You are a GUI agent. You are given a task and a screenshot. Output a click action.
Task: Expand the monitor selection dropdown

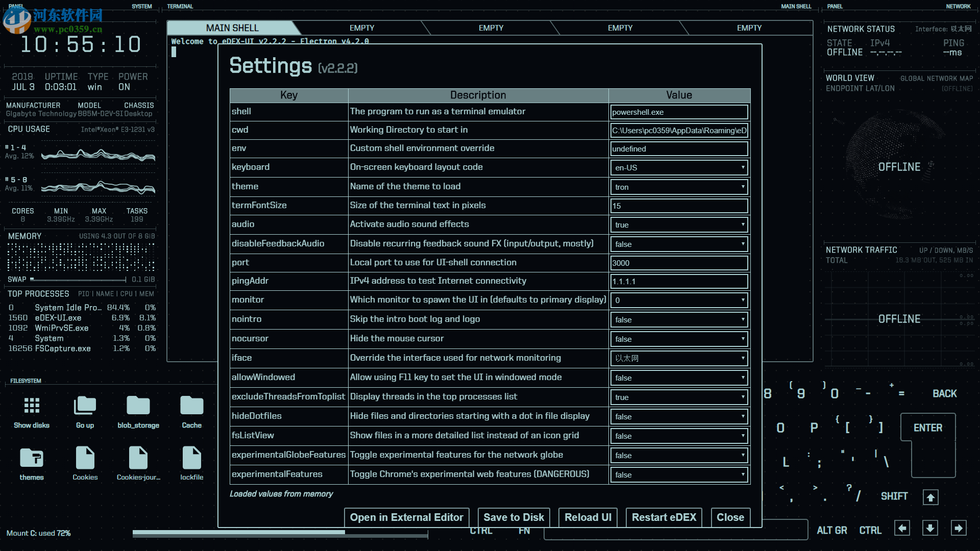pos(679,300)
